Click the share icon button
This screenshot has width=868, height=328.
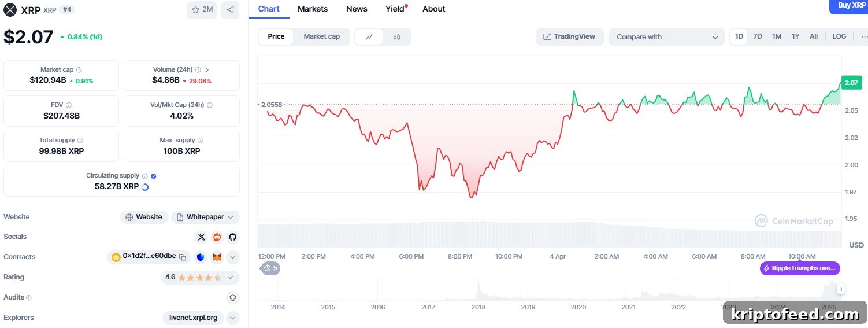click(231, 10)
